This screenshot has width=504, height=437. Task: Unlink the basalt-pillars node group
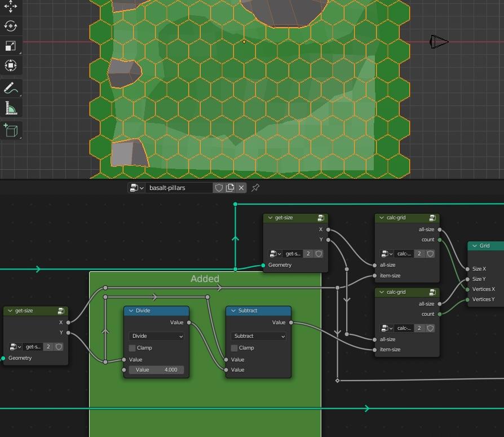(x=241, y=188)
